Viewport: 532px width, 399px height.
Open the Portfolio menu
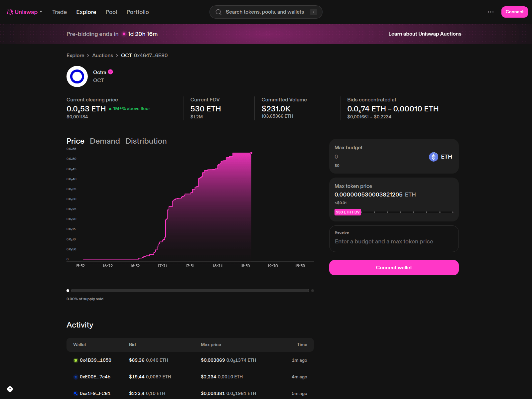[x=138, y=12]
